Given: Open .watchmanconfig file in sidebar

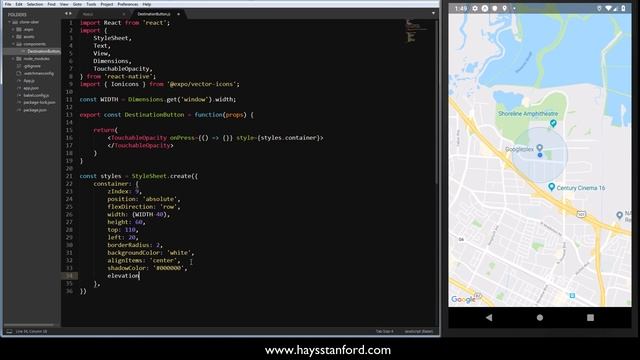Looking at the screenshot, I should click(38, 73).
